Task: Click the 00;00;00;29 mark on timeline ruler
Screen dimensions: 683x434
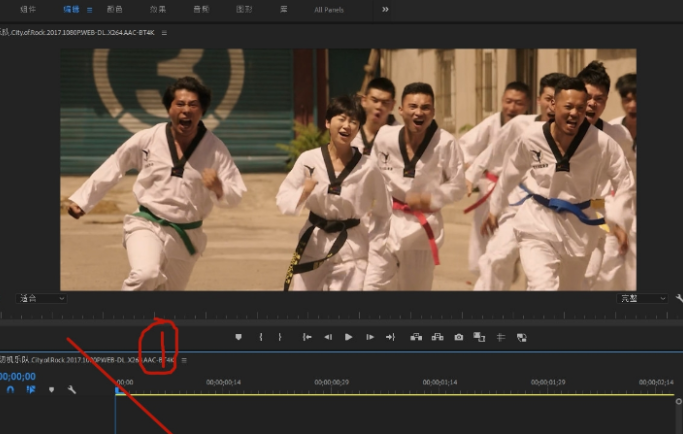Action: tap(331, 382)
